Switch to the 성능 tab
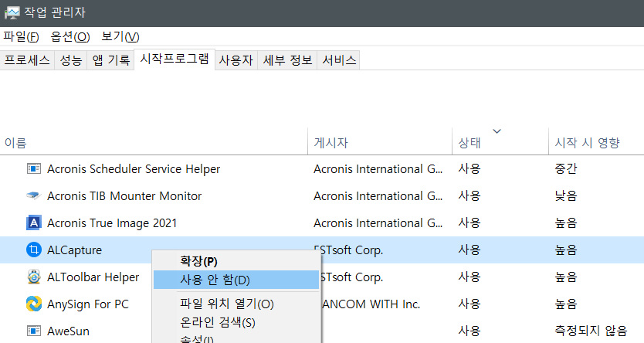The width and height of the screenshot is (644, 343). tap(70, 60)
